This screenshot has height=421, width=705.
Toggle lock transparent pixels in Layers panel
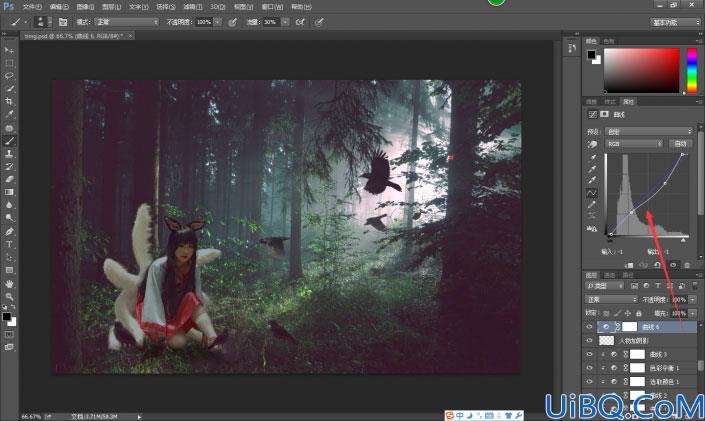607,313
